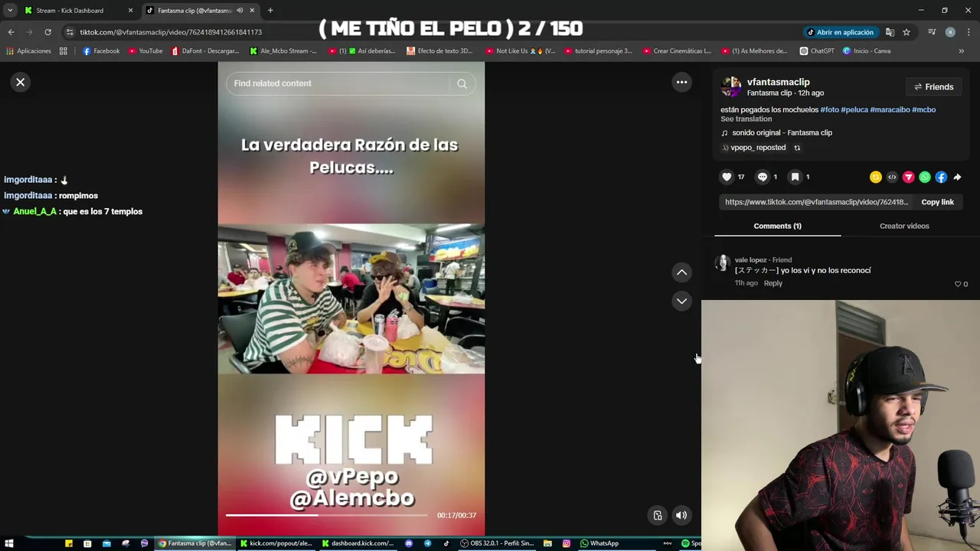Click the Find related content search field
980x551 pixels.
pos(341,83)
